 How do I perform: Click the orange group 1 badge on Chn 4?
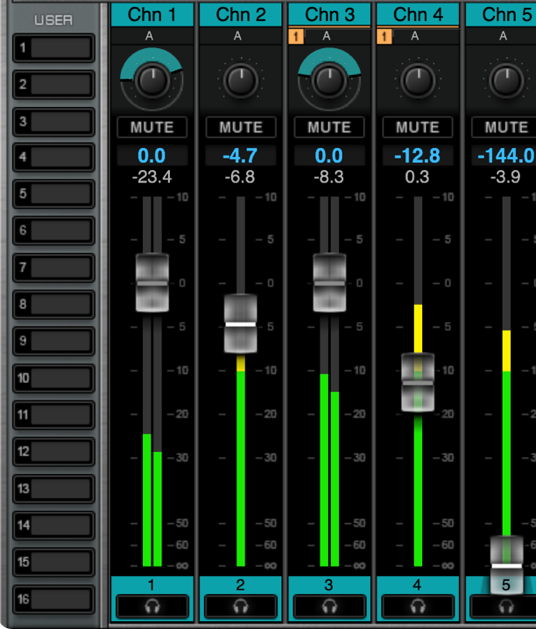384,37
